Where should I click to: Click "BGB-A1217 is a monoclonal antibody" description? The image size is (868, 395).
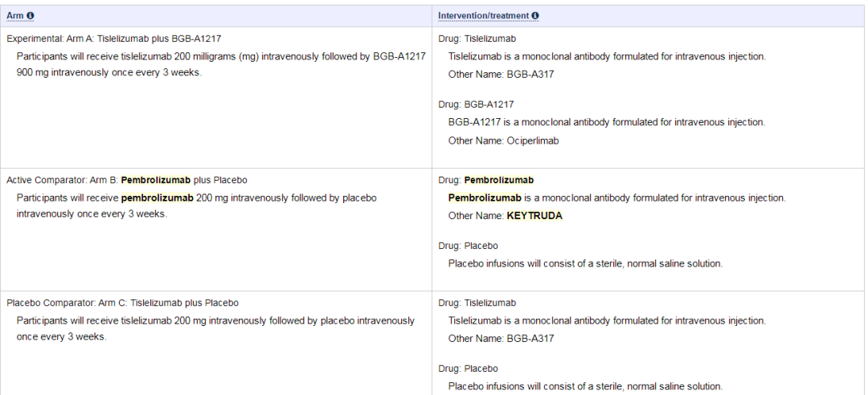pyautogui.click(x=607, y=122)
